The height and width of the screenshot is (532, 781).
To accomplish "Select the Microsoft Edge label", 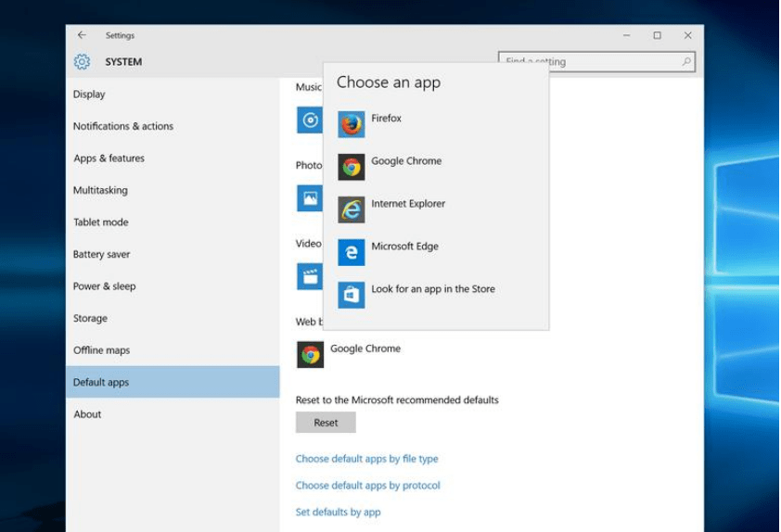I will [404, 247].
